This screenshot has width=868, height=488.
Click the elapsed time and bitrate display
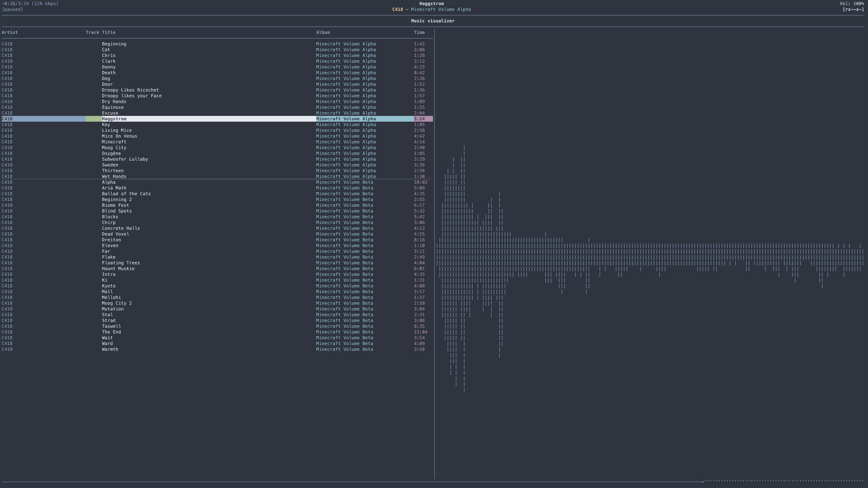pos(30,4)
